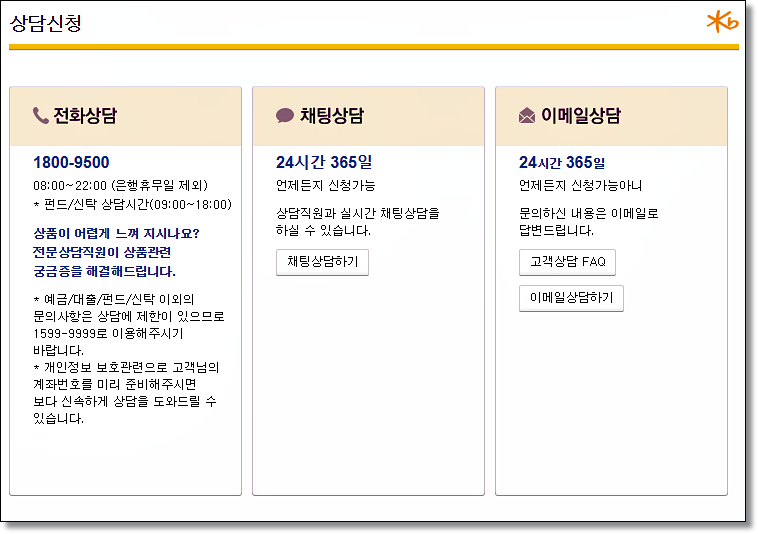Click the 이메일상담 heading
Screen dimensions: 758x534
pyautogui.click(x=581, y=115)
